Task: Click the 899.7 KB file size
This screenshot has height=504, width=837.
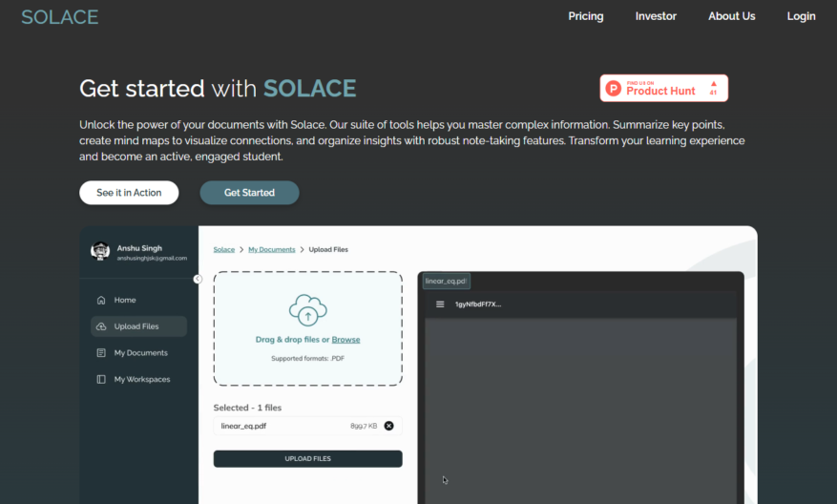Action: pos(364,426)
